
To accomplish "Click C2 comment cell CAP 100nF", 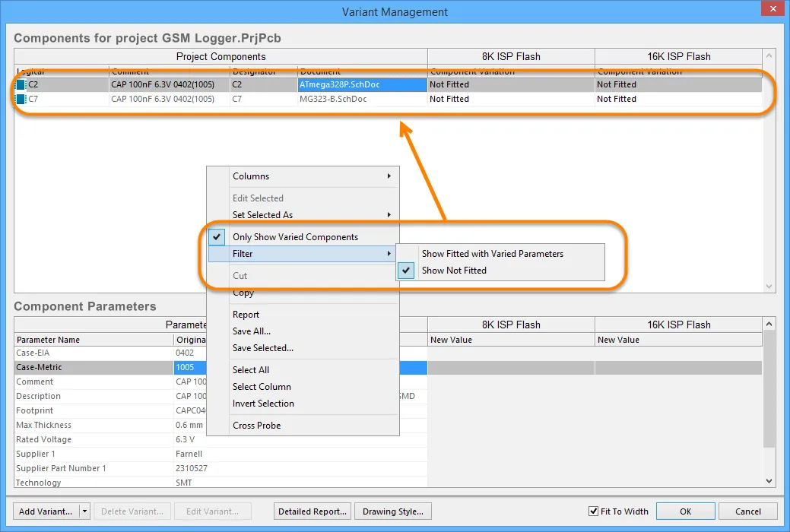I will [170, 84].
